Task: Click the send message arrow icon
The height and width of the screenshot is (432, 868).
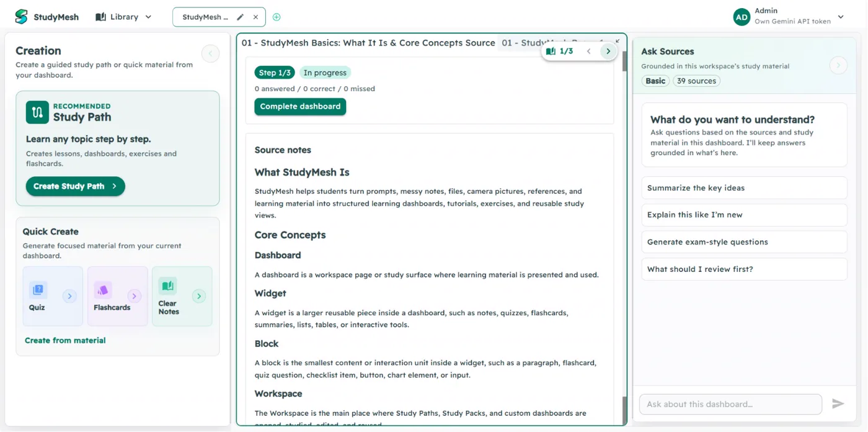Action: click(x=838, y=404)
